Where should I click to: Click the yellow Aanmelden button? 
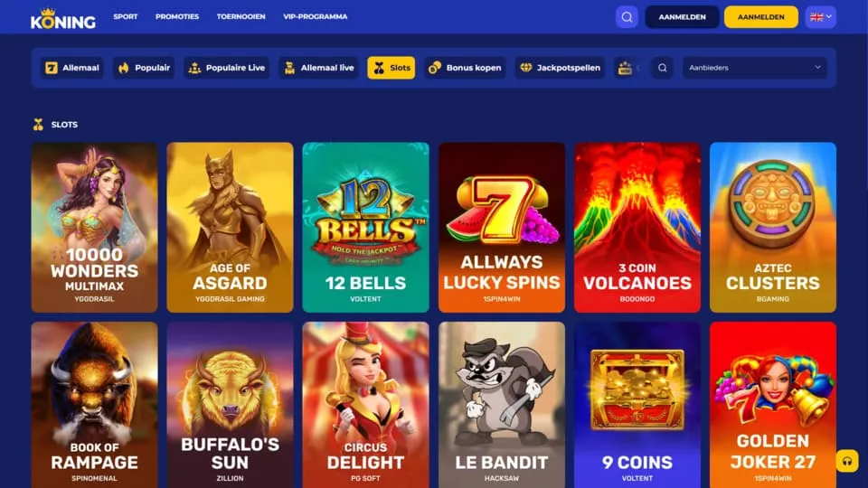point(761,17)
